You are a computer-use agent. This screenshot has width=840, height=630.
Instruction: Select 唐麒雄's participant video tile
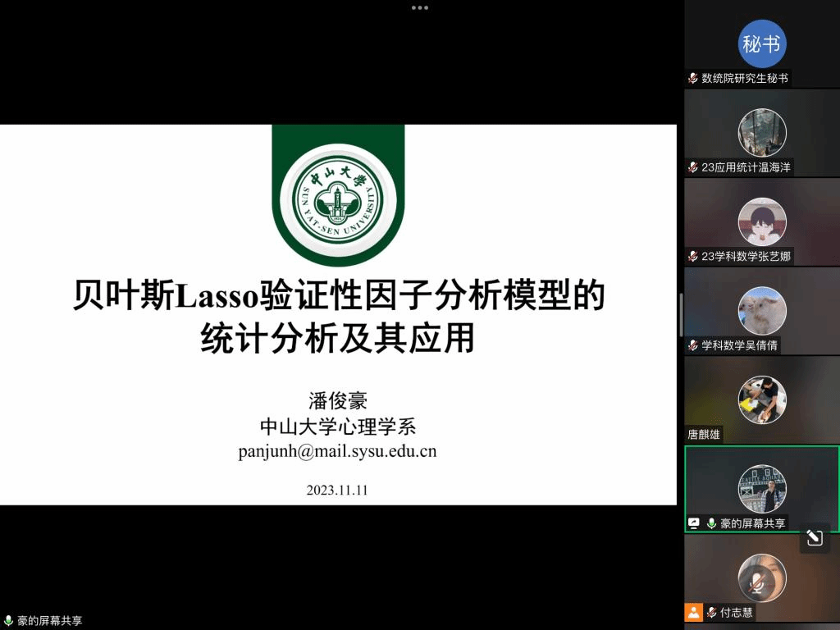[x=761, y=400]
